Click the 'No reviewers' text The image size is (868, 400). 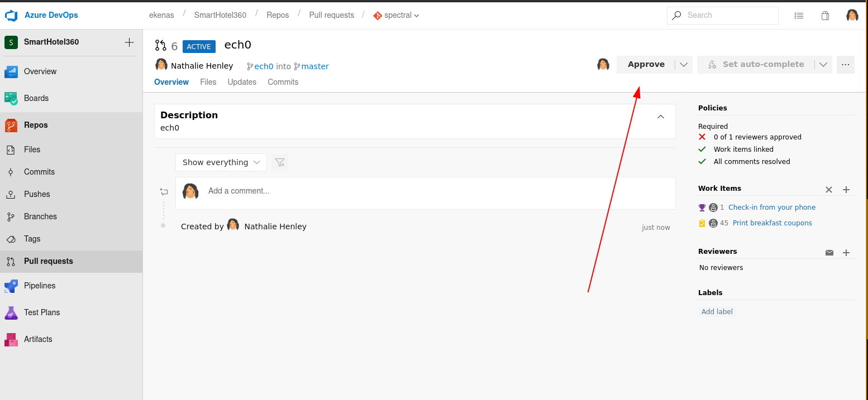(721, 268)
